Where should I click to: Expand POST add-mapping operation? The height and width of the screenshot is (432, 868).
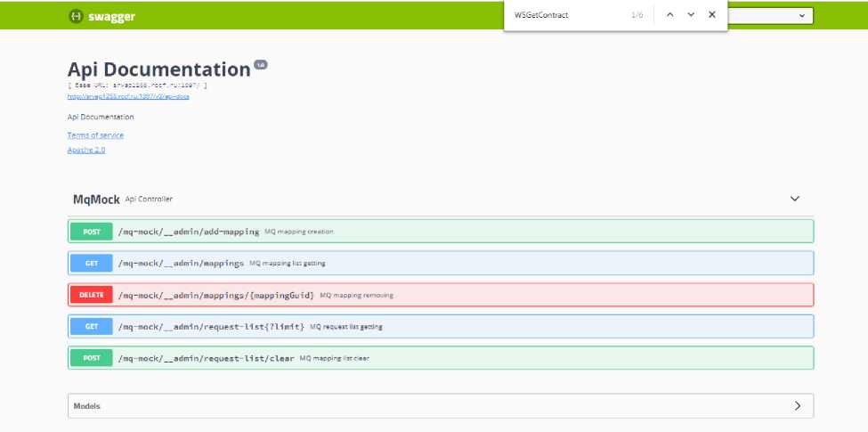[x=441, y=231]
